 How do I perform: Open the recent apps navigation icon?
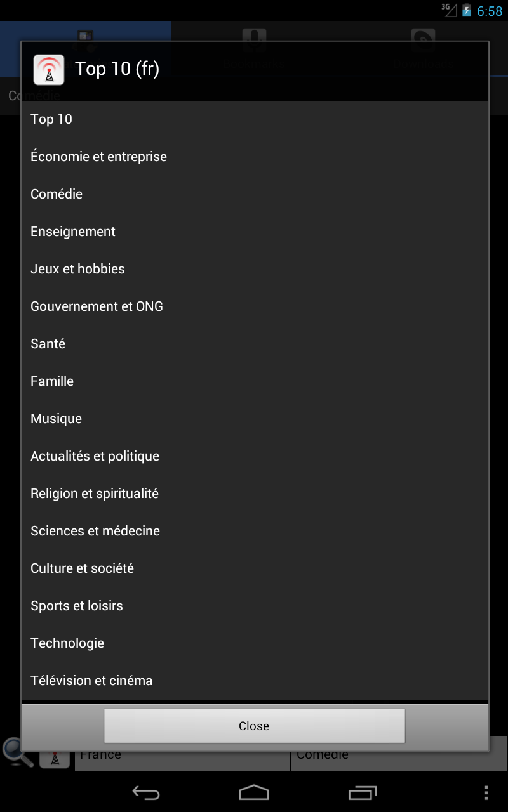coord(363,792)
